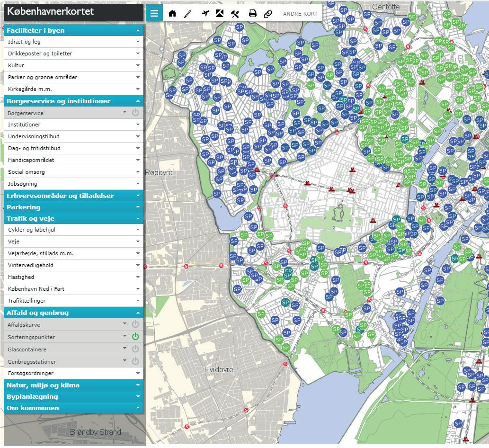The image size is (489, 448).
Task: Expand the Jobsøgning row
Action: 73,184
